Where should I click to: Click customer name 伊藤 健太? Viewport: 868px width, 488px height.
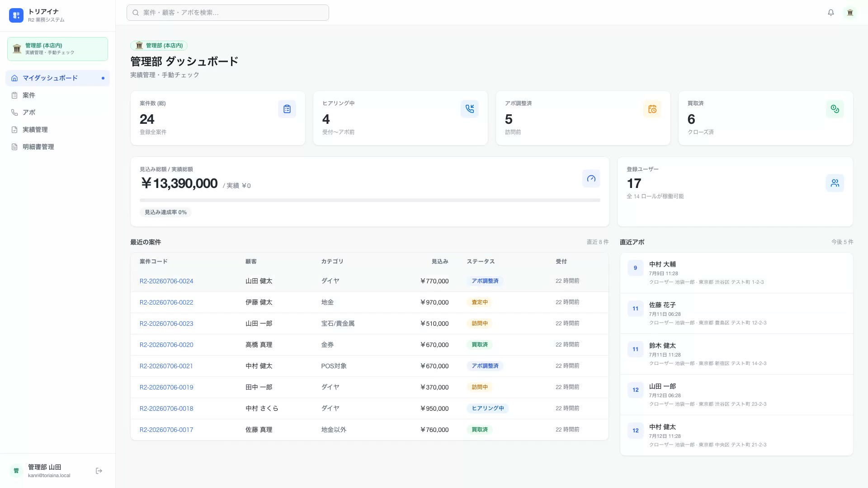[x=259, y=302]
